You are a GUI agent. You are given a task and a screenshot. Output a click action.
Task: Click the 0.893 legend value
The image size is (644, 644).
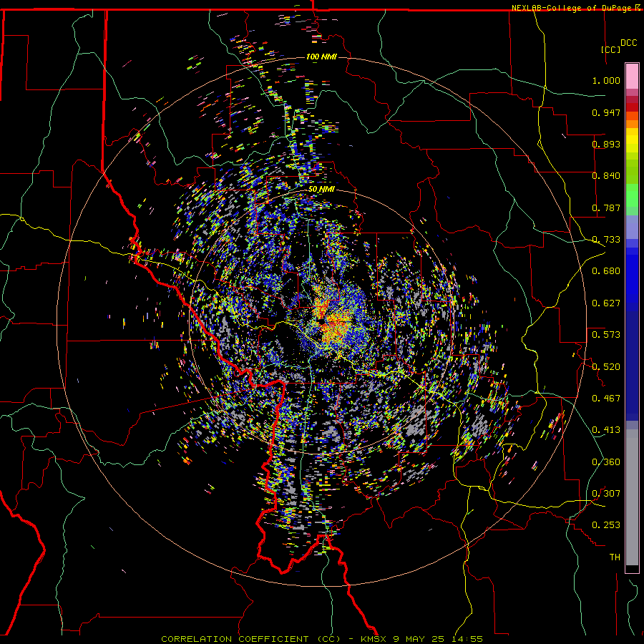pyautogui.click(x=606, y=144)
